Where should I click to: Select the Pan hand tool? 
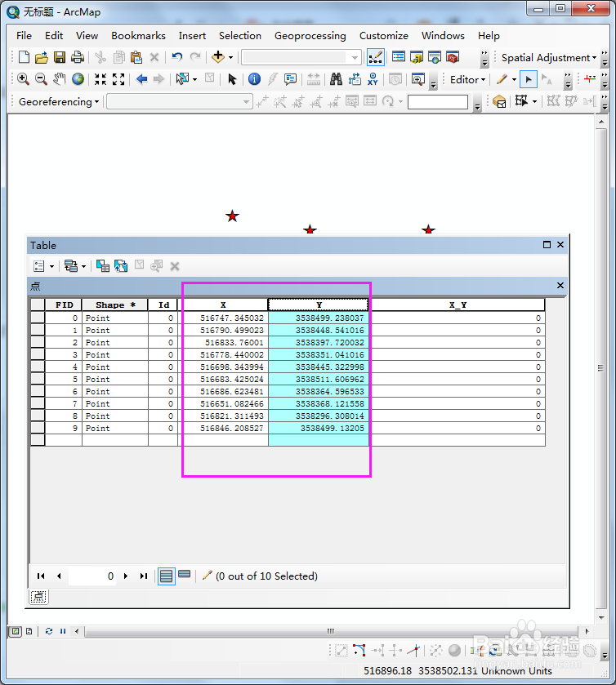60,79
